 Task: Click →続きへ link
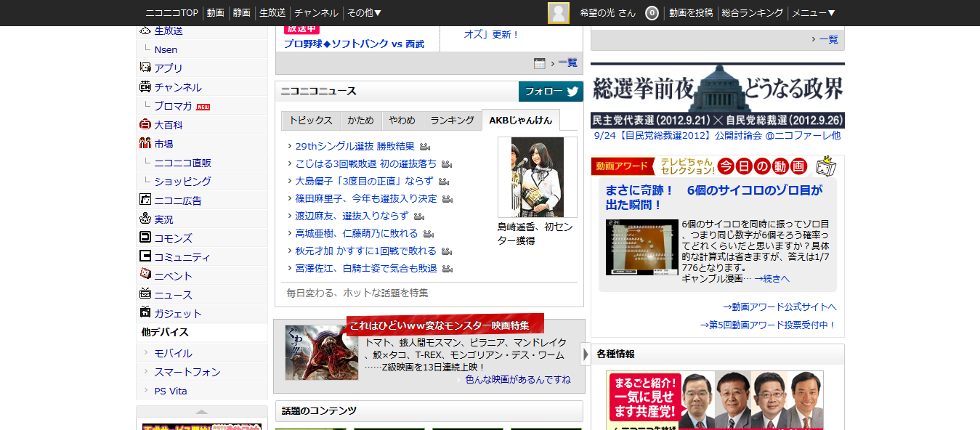[772, 278]
